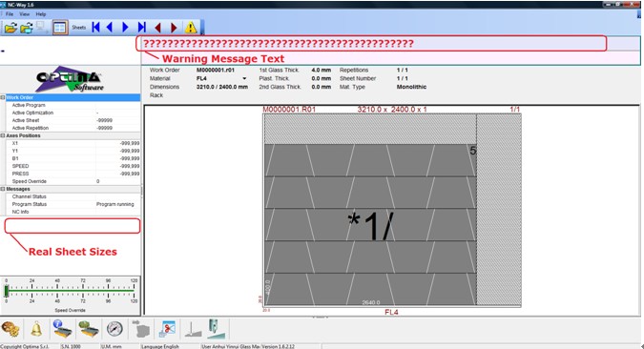Go to first sheet with blue arrow

pyautogui.click(x=96, y=28)
